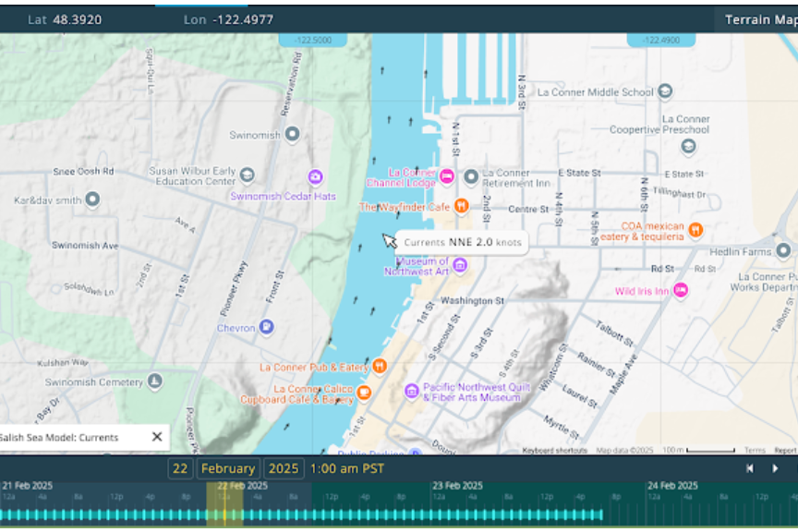Change the day field showing 22
This screenshot has height=532, width=798.
coord(180,468)
